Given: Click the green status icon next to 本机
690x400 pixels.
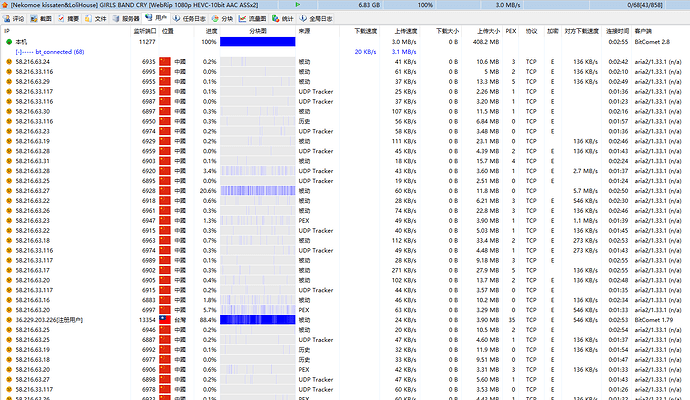Looking at the screenshot, I should coord(9,42).
